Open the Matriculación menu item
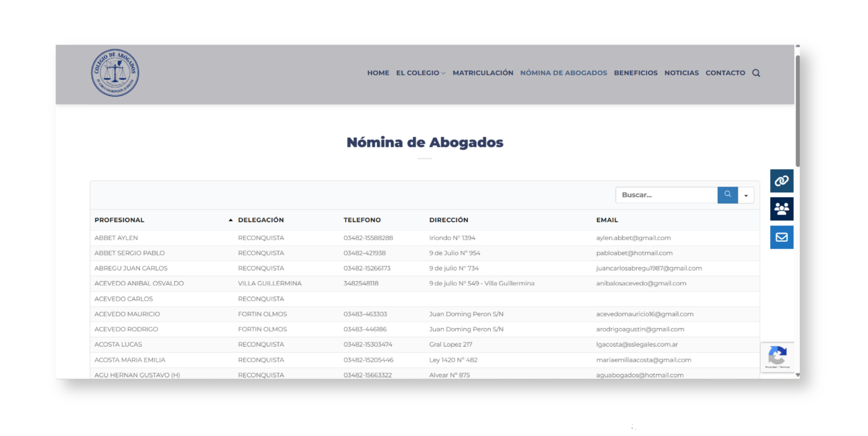Viewport: 868px width, 436px height. [x=482, y=73]
